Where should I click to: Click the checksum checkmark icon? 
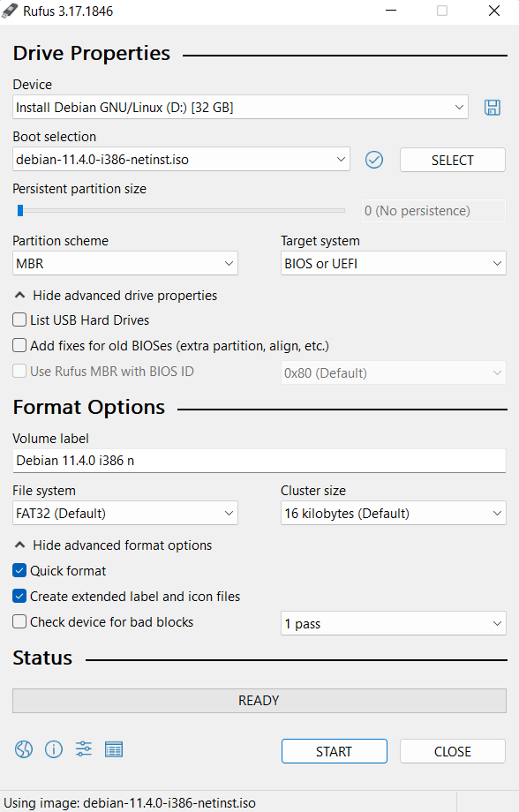374,160
